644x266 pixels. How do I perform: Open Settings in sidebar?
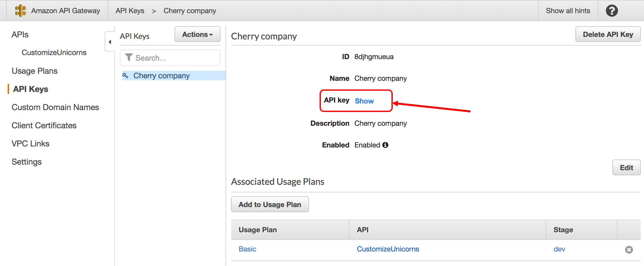[27, 162]
